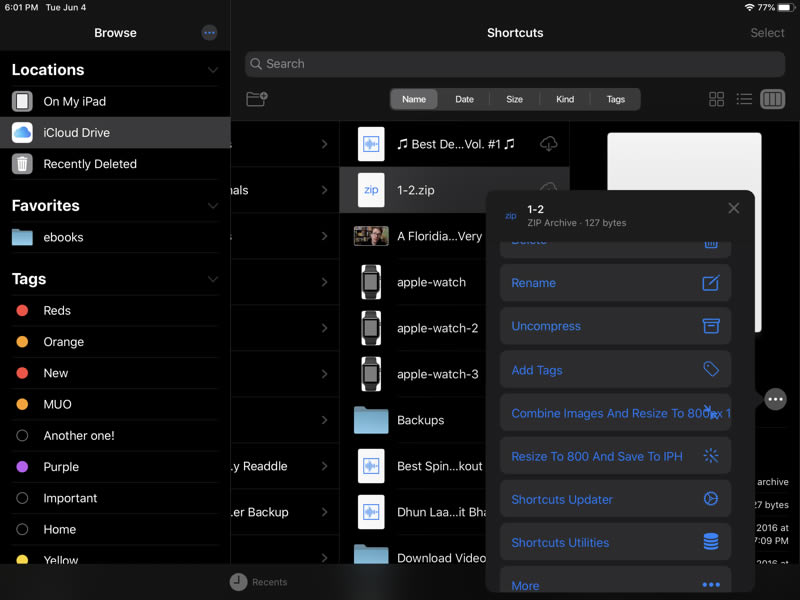The width and height of the screenshot is (800, 600).
Task: Open the Browse sidebar ellipsis menu
Action: click(209, 33)
